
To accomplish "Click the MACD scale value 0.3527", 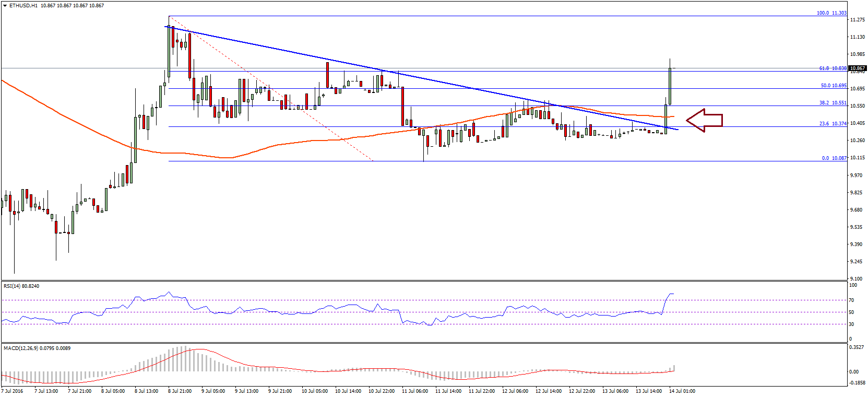I will [x=857, y=347].
